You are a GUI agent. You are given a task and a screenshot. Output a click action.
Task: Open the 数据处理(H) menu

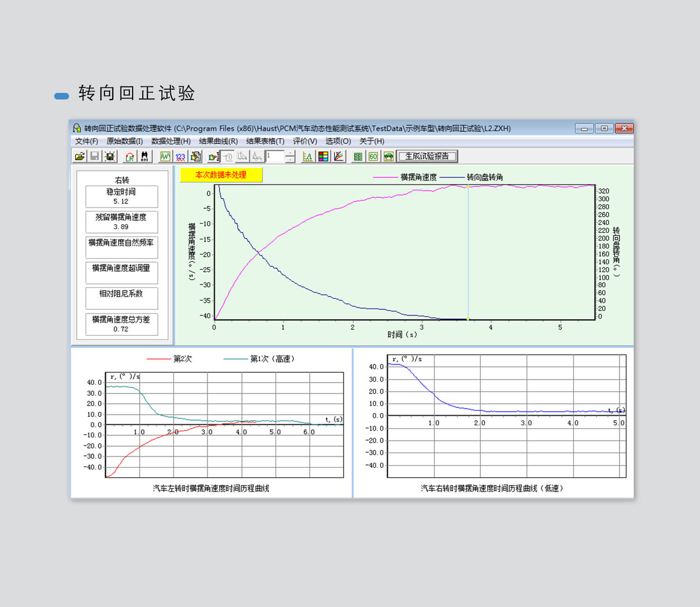171,141
